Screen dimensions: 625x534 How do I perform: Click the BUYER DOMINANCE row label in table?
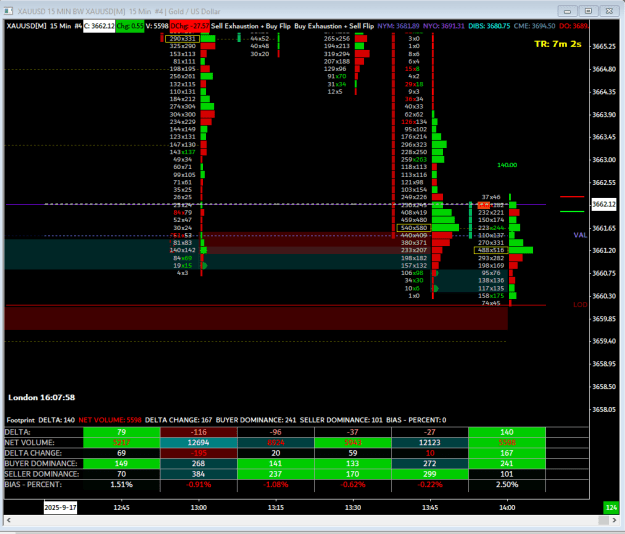[x=40, y=463]
